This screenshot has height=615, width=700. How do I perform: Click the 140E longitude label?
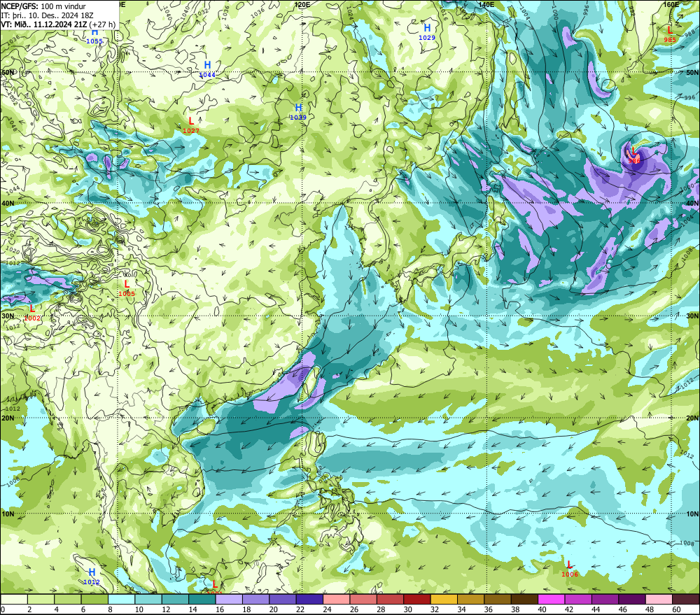486,4
